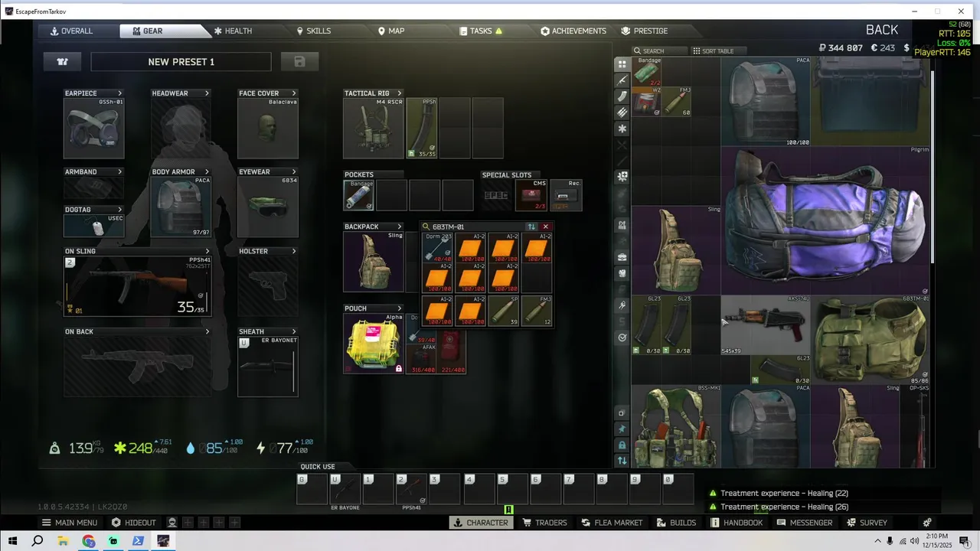Select the 6B3TM-01 armored rig in stash

click(871, 340)
